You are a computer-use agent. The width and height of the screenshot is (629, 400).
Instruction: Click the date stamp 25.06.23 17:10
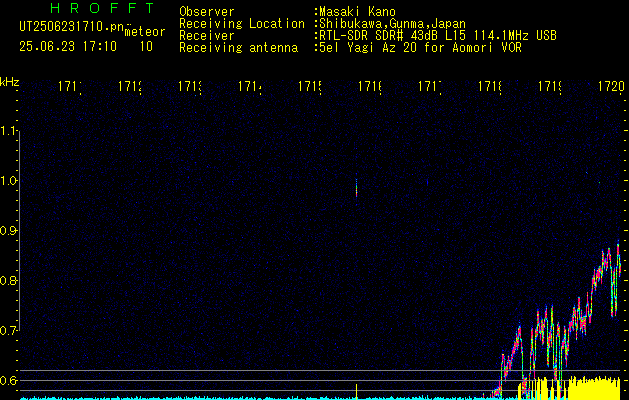coord(68,47)
